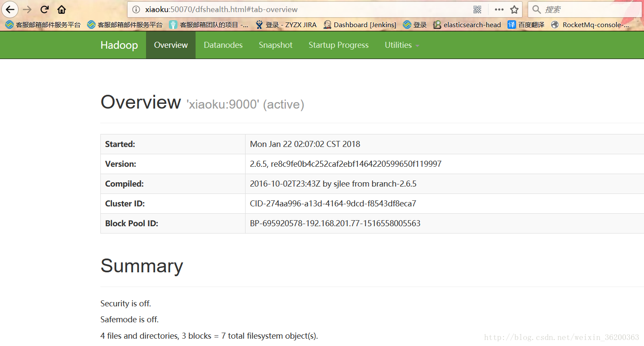Click the Summary section heading

142,266
